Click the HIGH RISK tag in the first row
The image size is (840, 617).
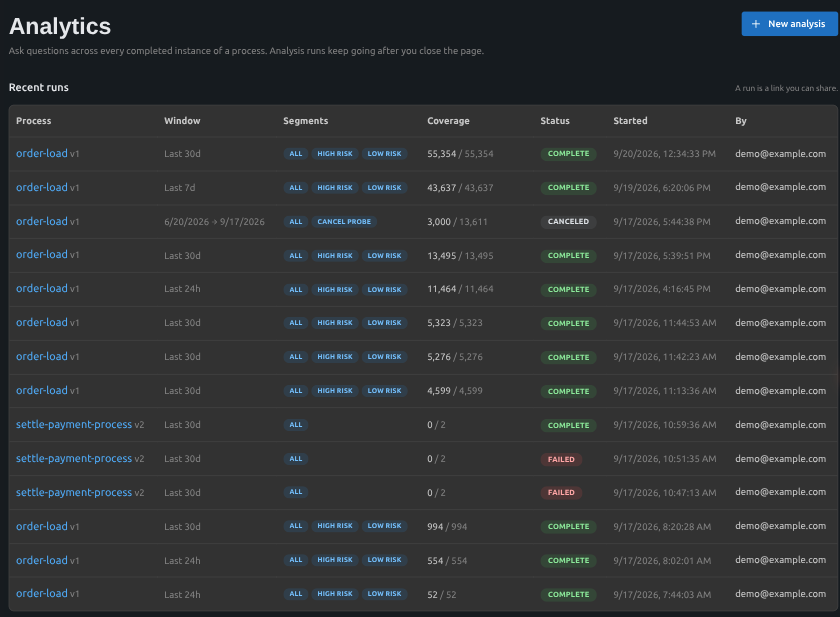coord(335,154)
